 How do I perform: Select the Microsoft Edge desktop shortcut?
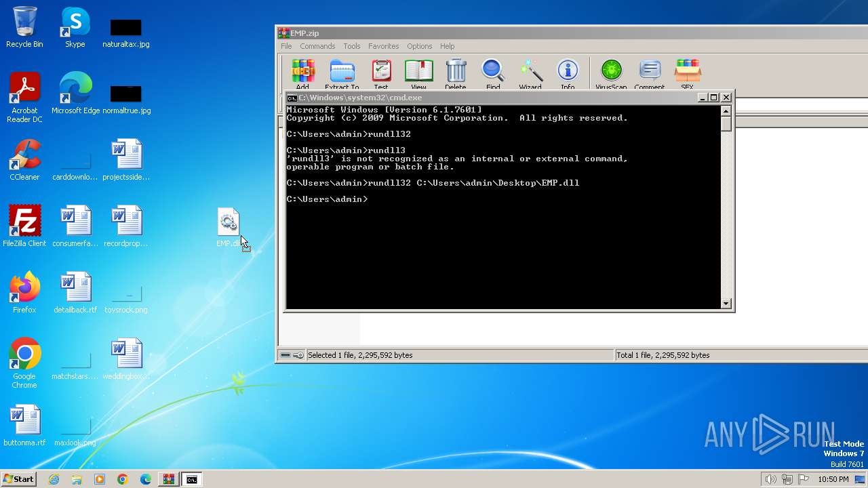point(75,94)
